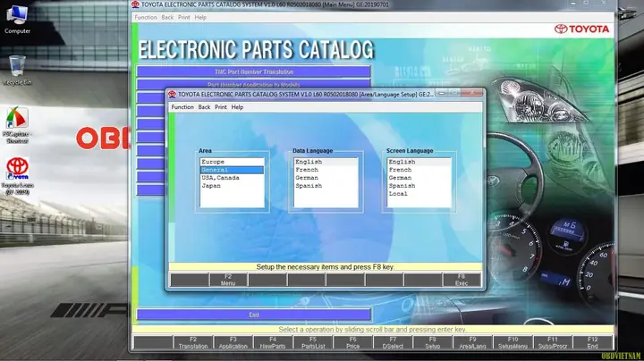Pick French in the Screen Language list
Image resolution: width=644 pixels, height=361 pixels.
coord(419,170)
